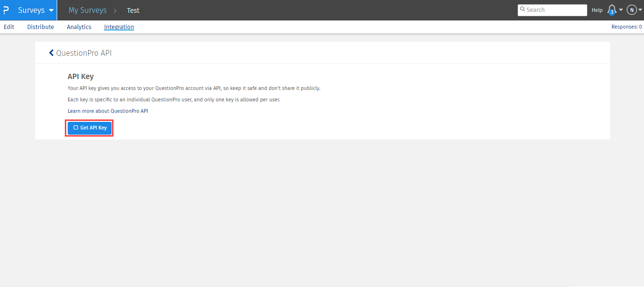
Task: View the Responses: 0 link
Action: (x=626, y=27)
